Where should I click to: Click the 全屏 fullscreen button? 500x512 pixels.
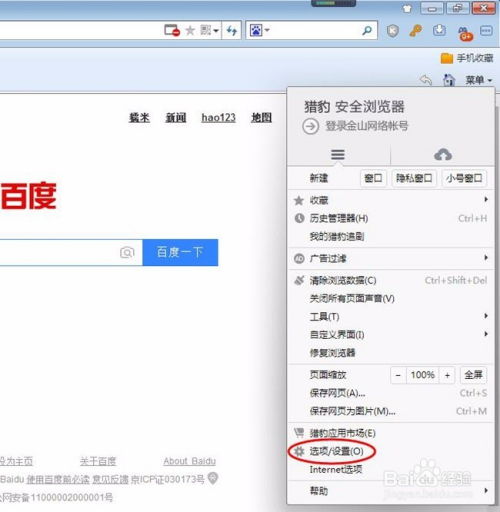473,375
